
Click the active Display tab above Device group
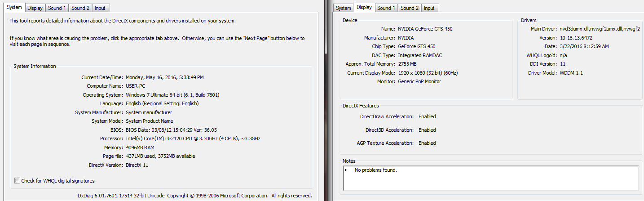[x=364, y=7]
